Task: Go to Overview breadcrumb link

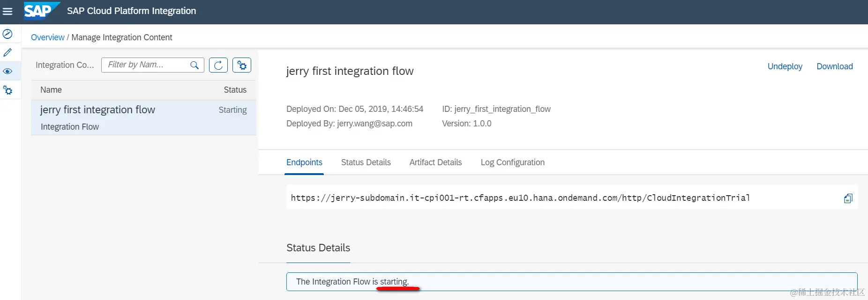Action: click(x=47, y=37)
